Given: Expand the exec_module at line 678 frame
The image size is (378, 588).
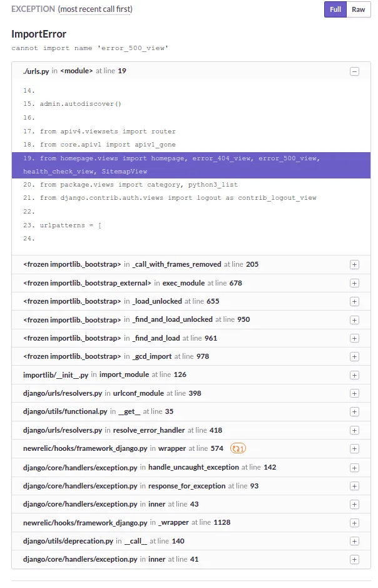Looking at the screenshot, I should [x=354, y=283].
